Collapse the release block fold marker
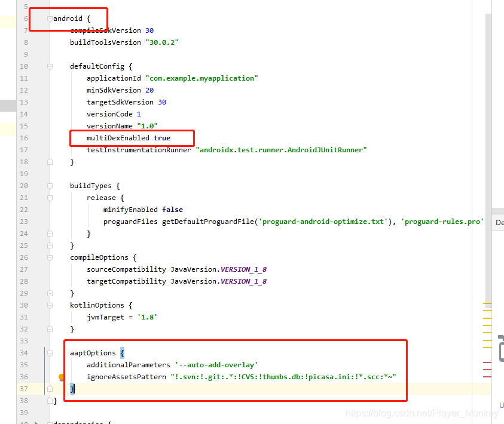 pyautogui.click(x=50, y=198)
